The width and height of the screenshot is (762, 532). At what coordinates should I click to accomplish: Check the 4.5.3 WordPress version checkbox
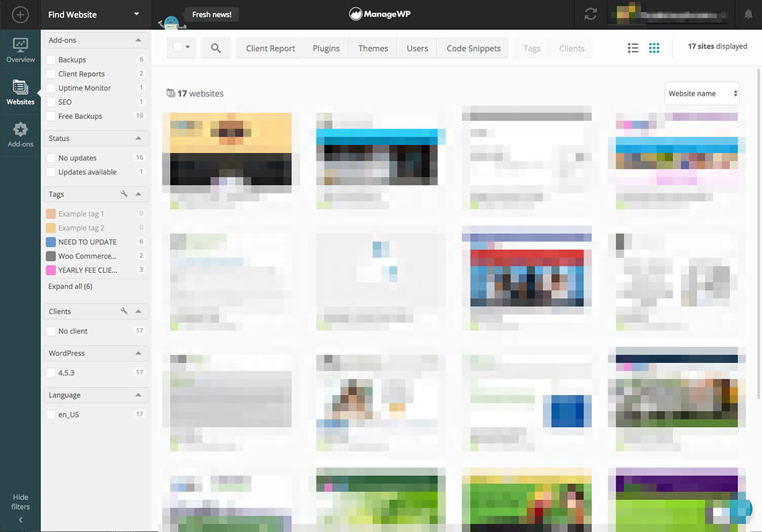51,372
